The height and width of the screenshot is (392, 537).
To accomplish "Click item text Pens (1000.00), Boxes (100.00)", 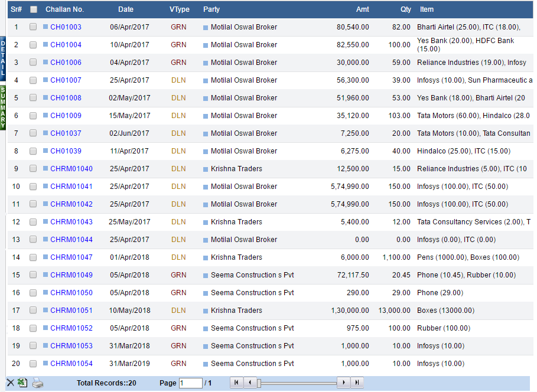I will pyautogui.click(x=468, y=257).
